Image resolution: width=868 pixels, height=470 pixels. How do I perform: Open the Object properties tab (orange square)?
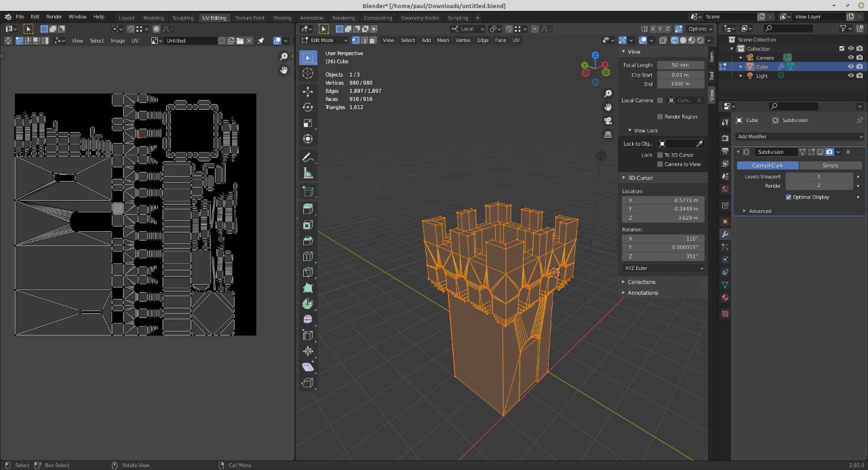tap(725, 222)
